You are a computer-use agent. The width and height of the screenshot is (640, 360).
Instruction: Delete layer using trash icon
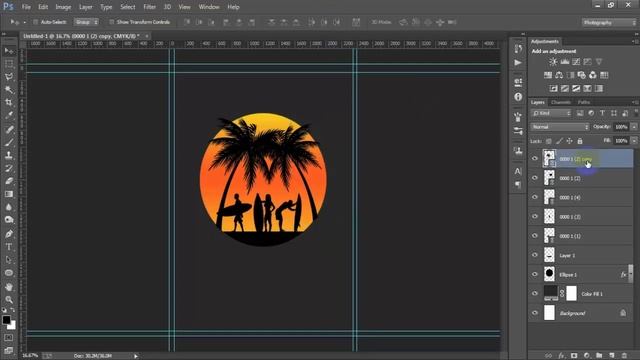click(624, 356)
